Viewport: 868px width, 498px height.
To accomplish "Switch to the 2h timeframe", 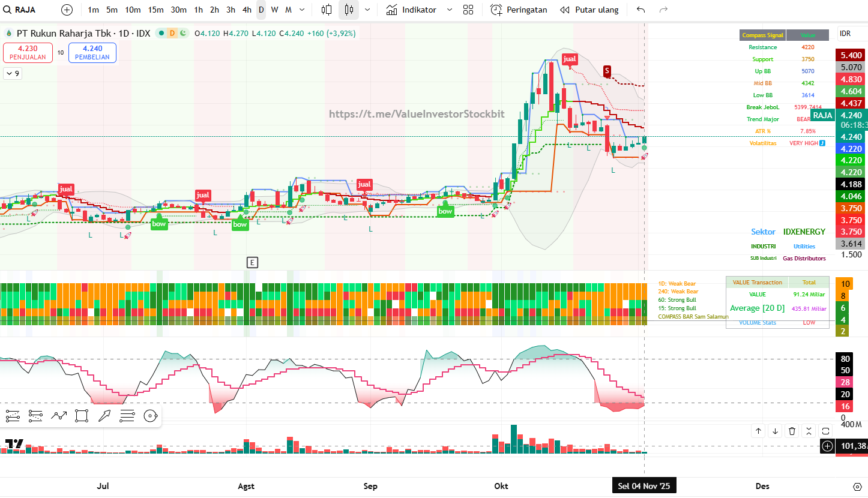I will coord(214,10).
